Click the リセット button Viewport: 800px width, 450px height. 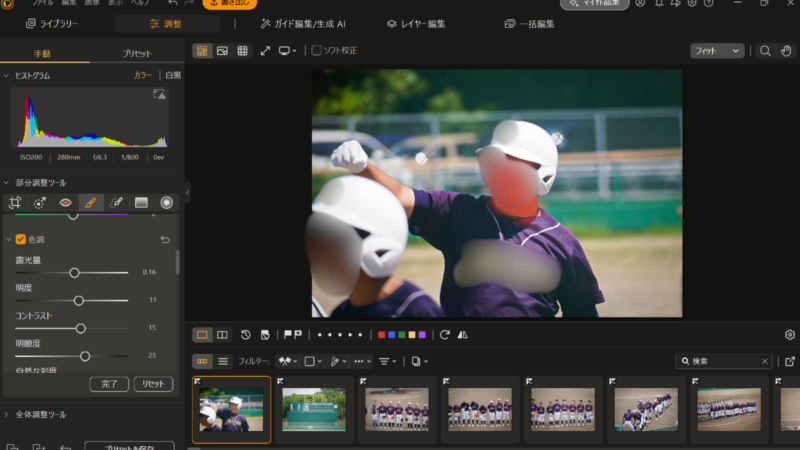pyautogui.click(x=154, y=384)
